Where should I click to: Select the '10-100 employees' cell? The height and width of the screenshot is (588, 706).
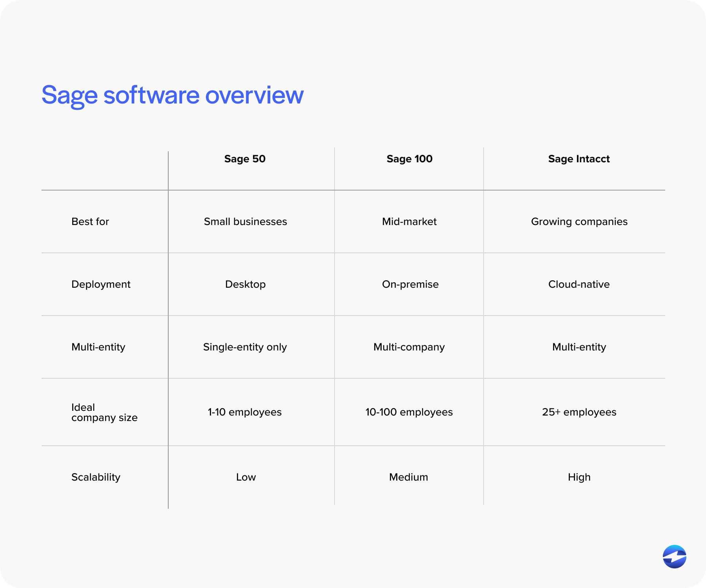click(409, 412)
